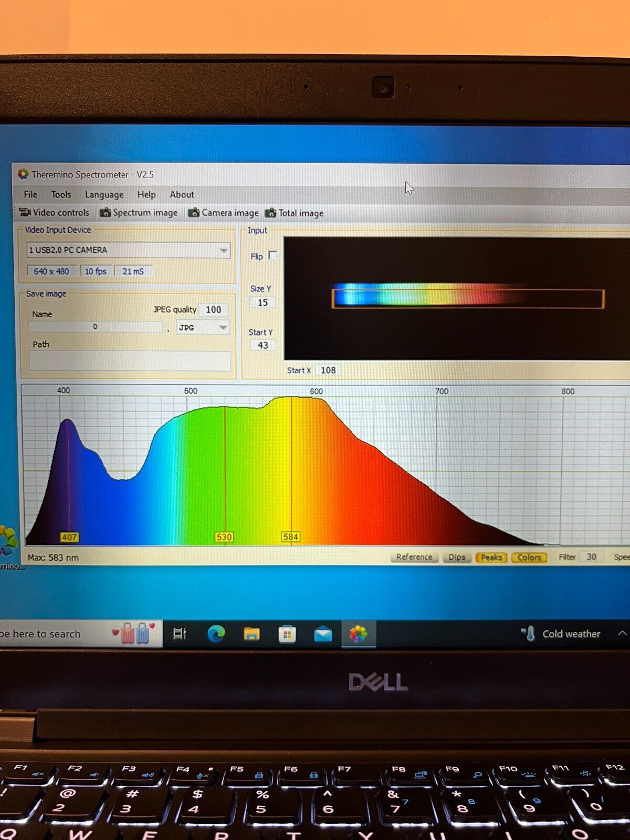Viewport: 630px width, 840px height.
Task: Open Microsoft Edge from the taskbar
Action: 216,634
